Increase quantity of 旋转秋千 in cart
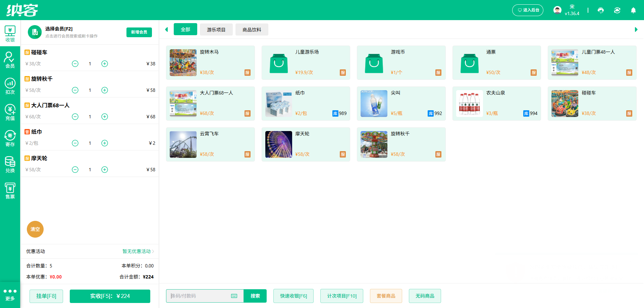Viewport: 644px width, 308px height. 105,90
